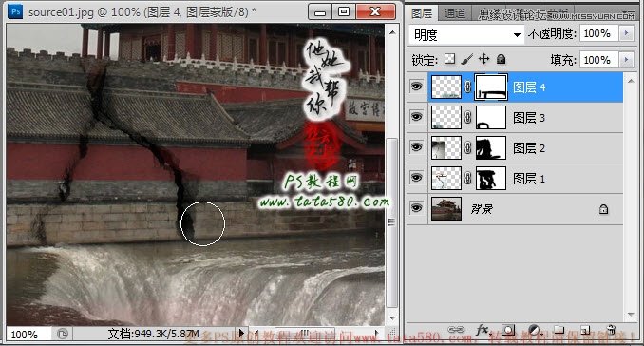Open the status bar info arrow menu

(x=241, y=333)
